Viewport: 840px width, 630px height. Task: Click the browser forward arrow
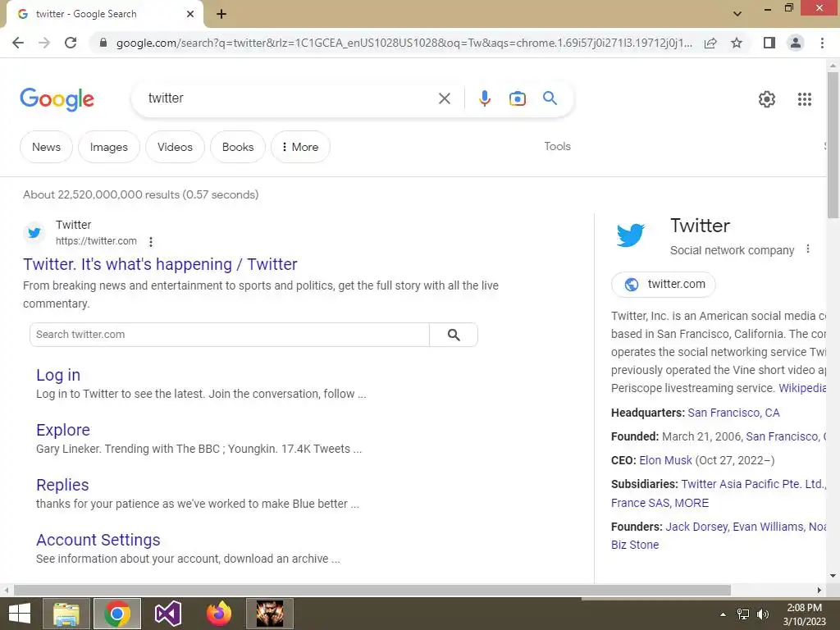pyautogui.click(x=44, y=43)
